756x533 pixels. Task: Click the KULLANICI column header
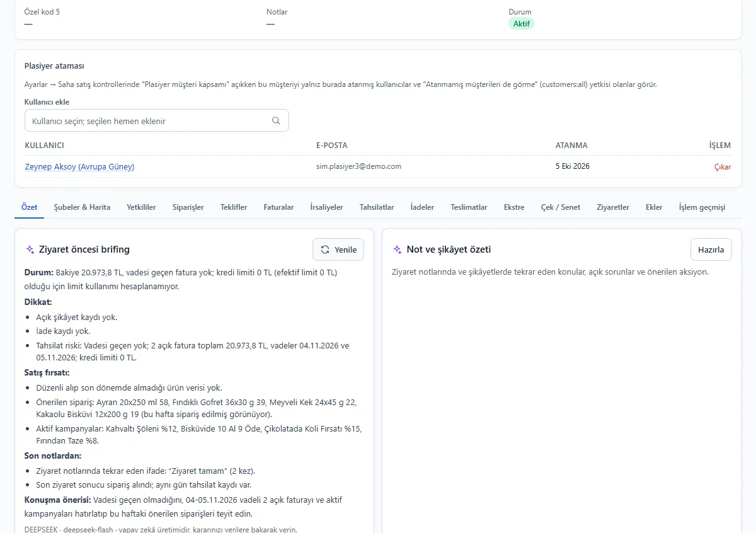point(45,146)
